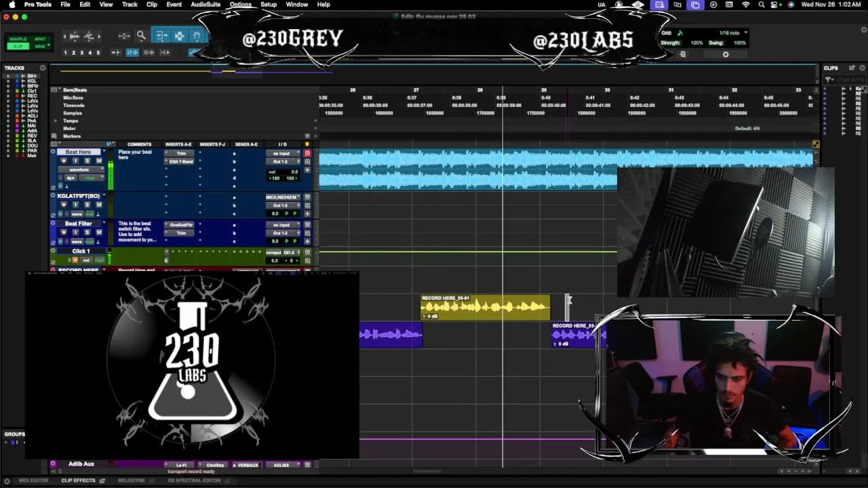Open the OneKnbFltr insert plugin
868x488 pixels.
pyautogui.click(x=181, y=225)
